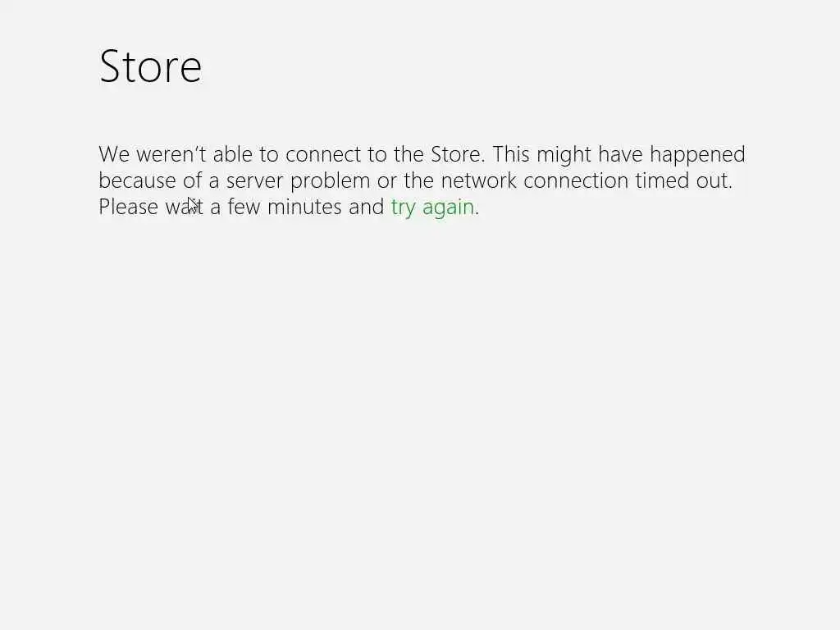The height and width of the screenshot is (630, 840).
Task: Click the word 'minutes' in third line
Action: click(304, 207)
